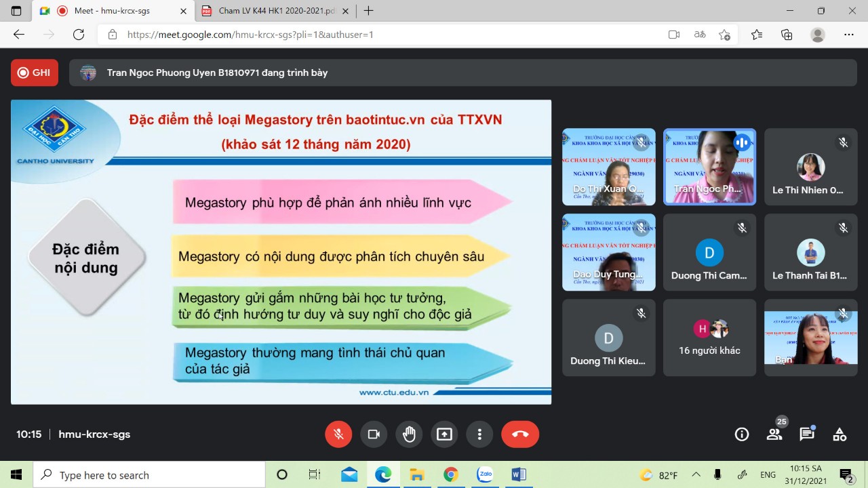Show the participants list panel

tap(774, 434)
